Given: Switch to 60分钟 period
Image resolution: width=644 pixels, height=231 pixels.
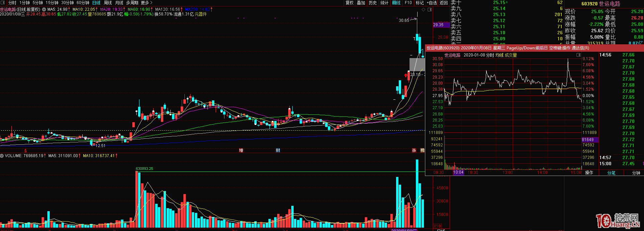Looking at the screenshot, I should tap(83, 3).
